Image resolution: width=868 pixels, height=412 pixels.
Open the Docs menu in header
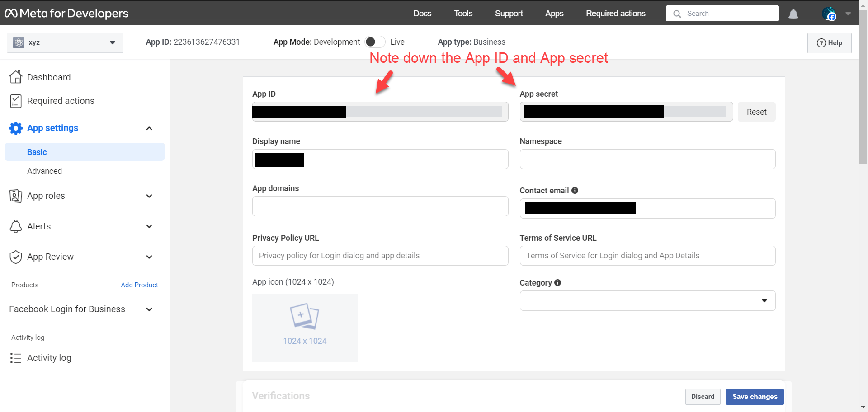422,14
